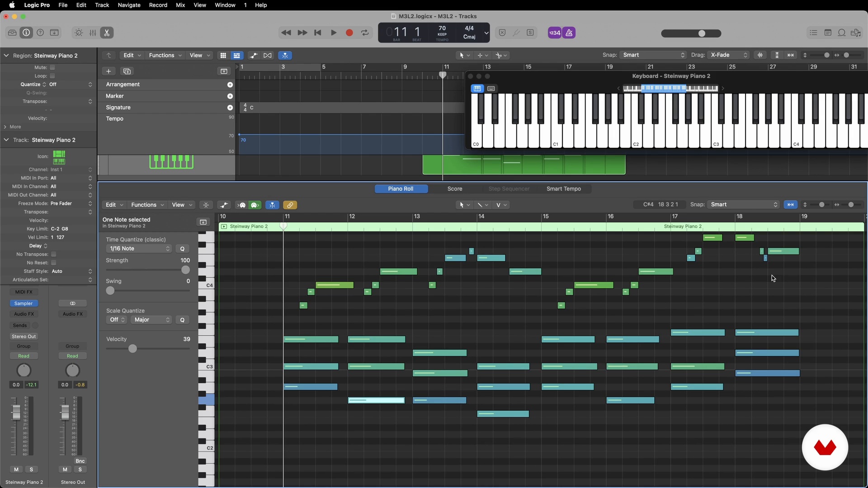Toggle the metronome click button
The height and width of the screenshot is (488, 868).
(x=569, y=33)
